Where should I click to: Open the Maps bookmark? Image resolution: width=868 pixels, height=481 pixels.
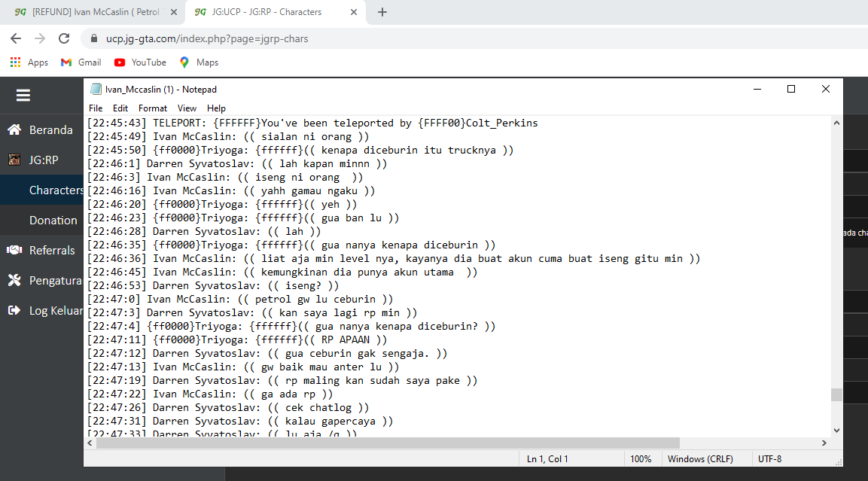[199, 62]
